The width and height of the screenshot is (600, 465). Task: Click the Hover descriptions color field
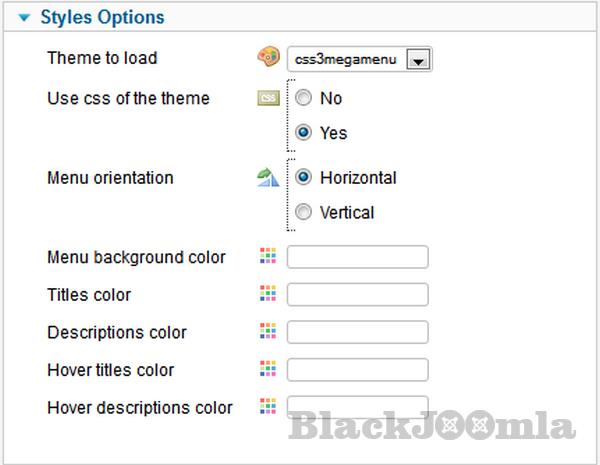(x=357, y=406)
